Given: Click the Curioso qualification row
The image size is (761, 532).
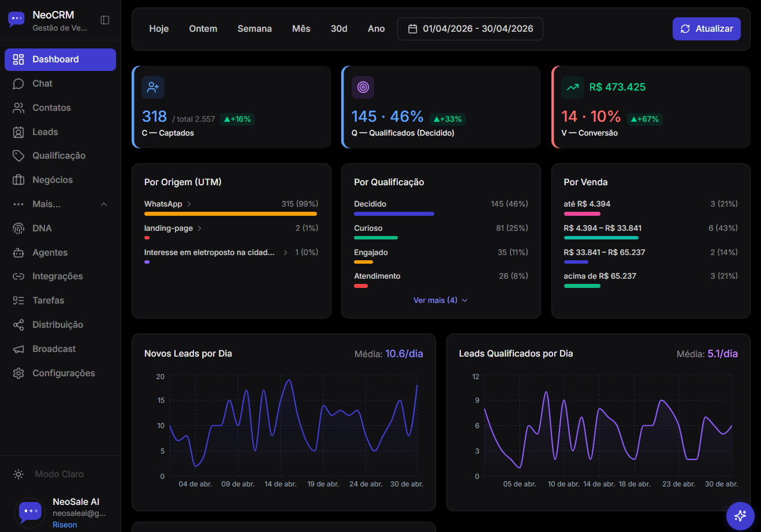Looking at the screenshot, I should click(x=441, y=232).
